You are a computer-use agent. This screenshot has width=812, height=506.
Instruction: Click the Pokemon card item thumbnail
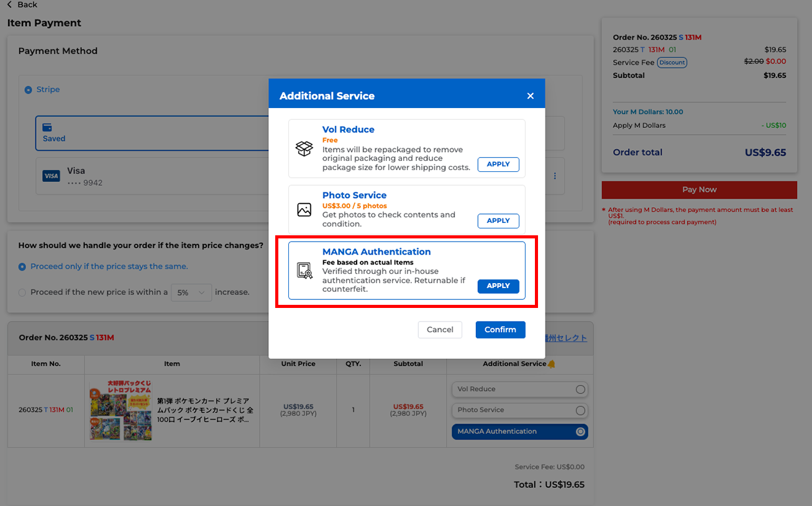[x=121, y=410]
